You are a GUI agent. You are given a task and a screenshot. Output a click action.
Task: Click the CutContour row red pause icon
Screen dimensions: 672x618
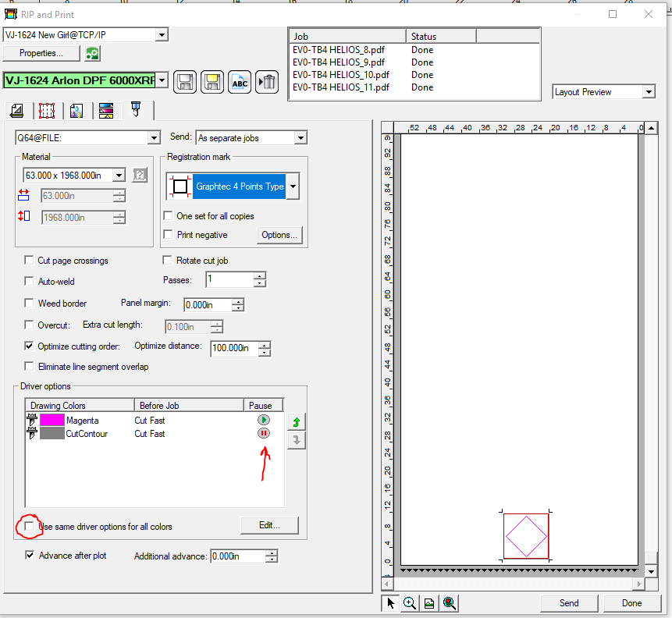264,433
